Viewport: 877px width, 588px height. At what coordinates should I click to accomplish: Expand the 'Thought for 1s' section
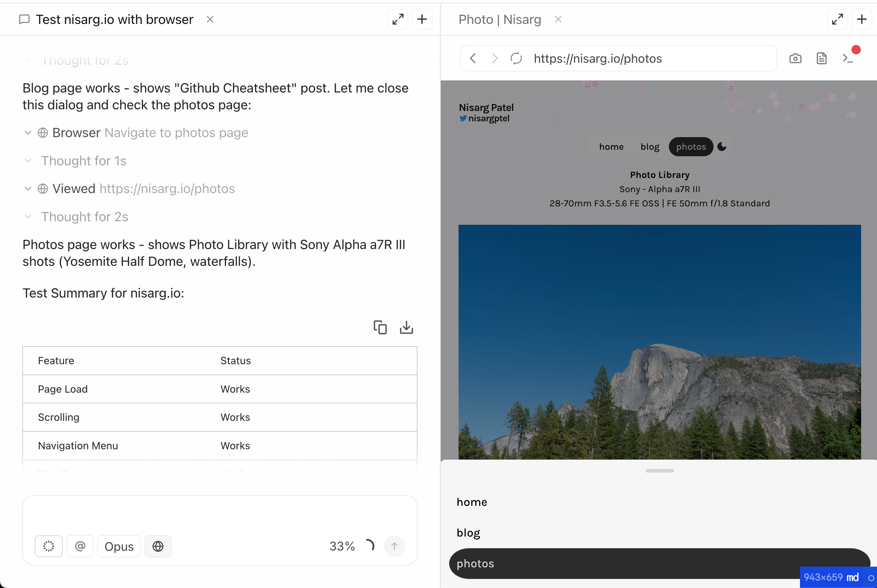[x=83, y=161]
